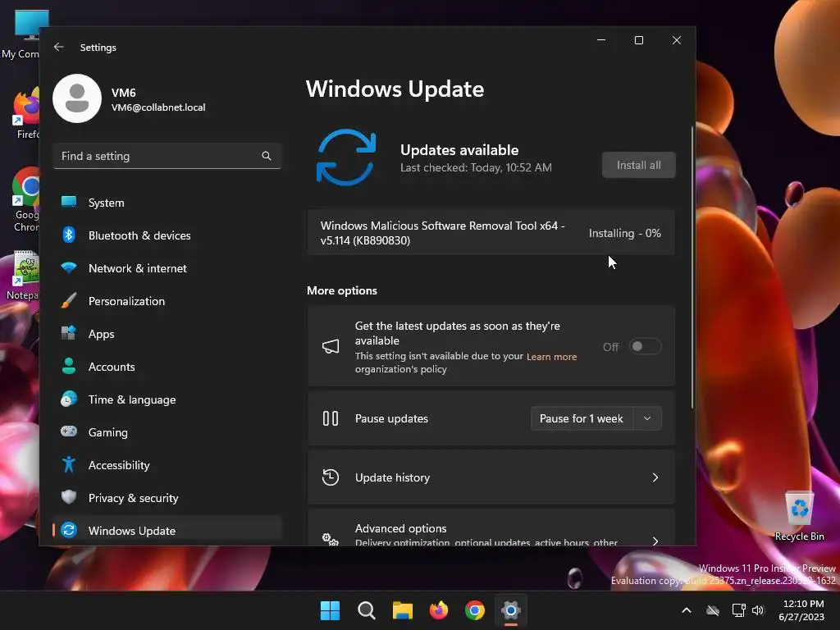Click the megaphone icon for latest updates
The image size is (840, 630).
click(331, 347)
